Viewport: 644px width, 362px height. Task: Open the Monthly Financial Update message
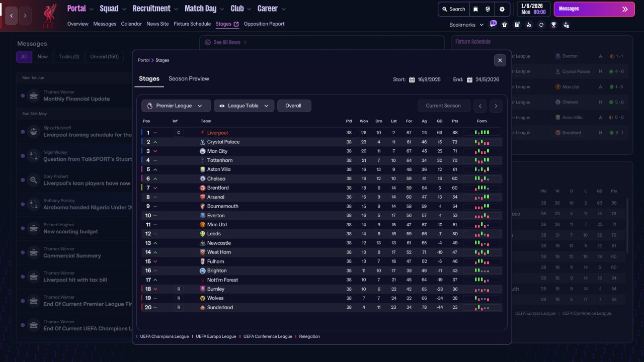(76, 99)
